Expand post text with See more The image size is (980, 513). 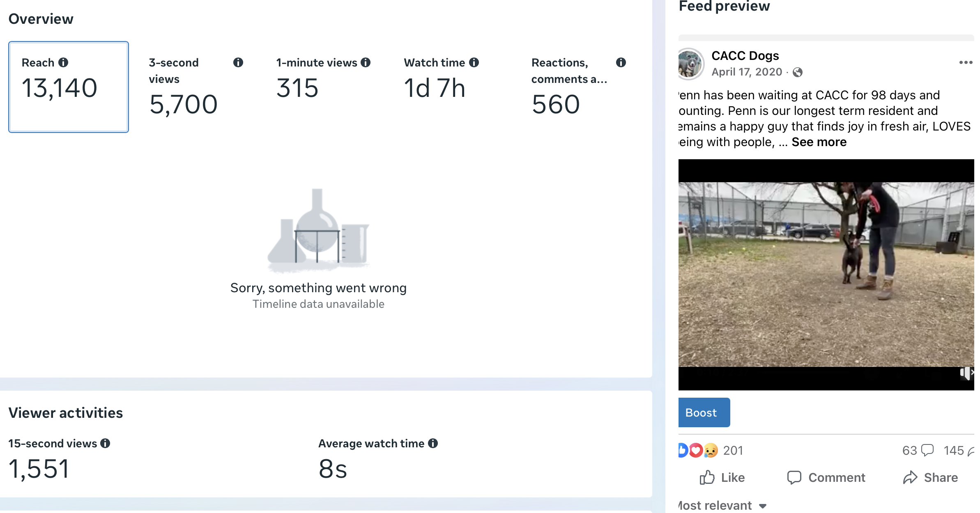819,142
